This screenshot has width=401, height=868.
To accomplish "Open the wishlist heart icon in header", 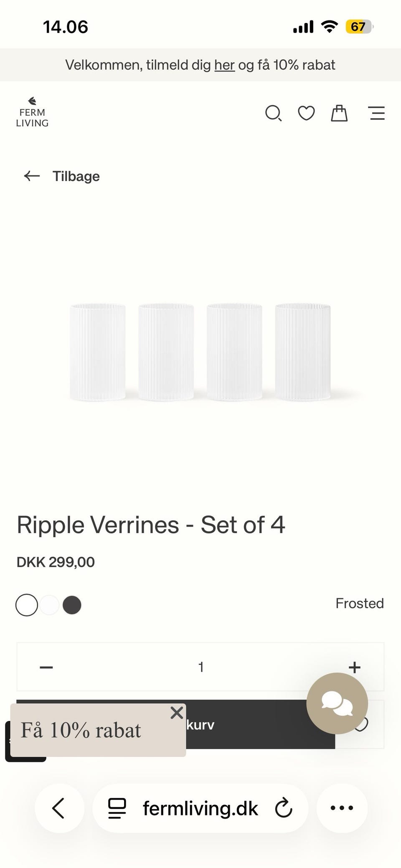I will click(306, 113).
